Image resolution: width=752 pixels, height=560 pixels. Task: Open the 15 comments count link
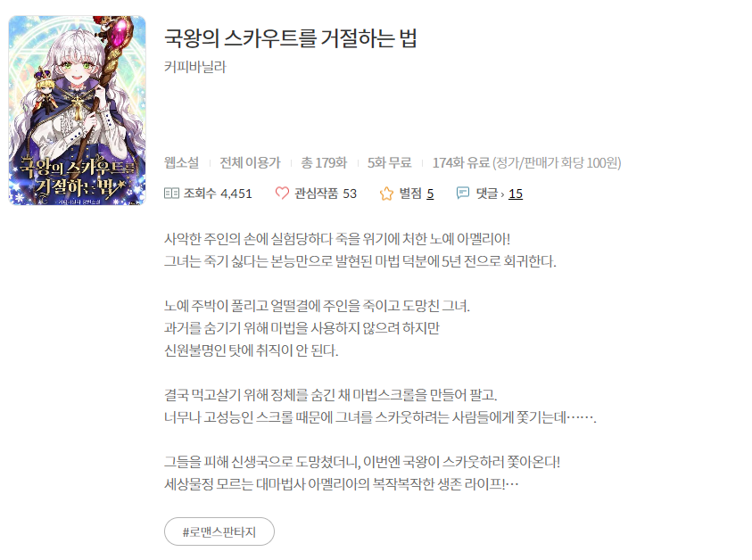click(x=516, y=194)
